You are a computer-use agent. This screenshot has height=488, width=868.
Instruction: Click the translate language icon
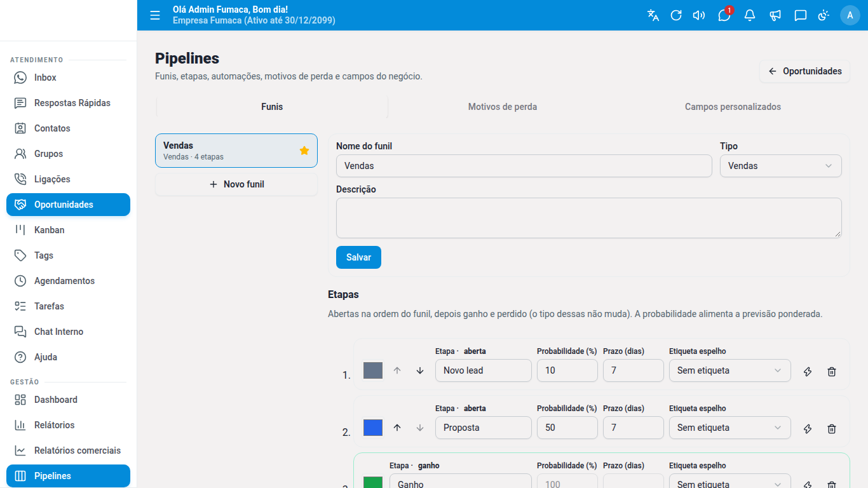pyautogui.click(x=653, y=15)
